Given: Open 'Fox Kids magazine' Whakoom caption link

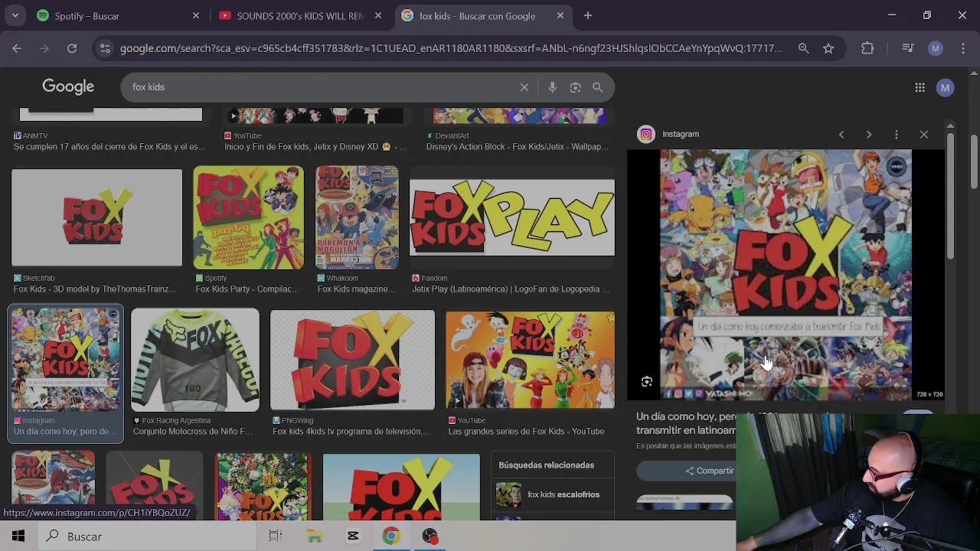Looking at the screenshot, I should [356, 289].
